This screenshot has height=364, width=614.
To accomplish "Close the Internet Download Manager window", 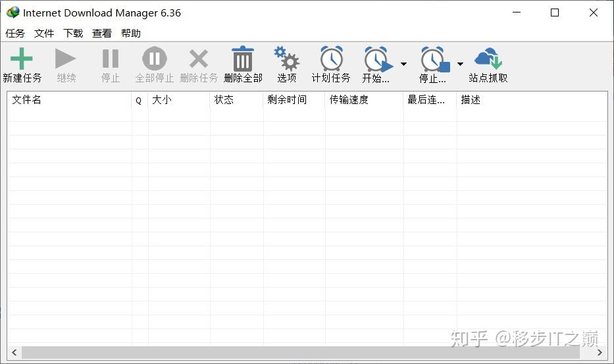I will (593, 13).
